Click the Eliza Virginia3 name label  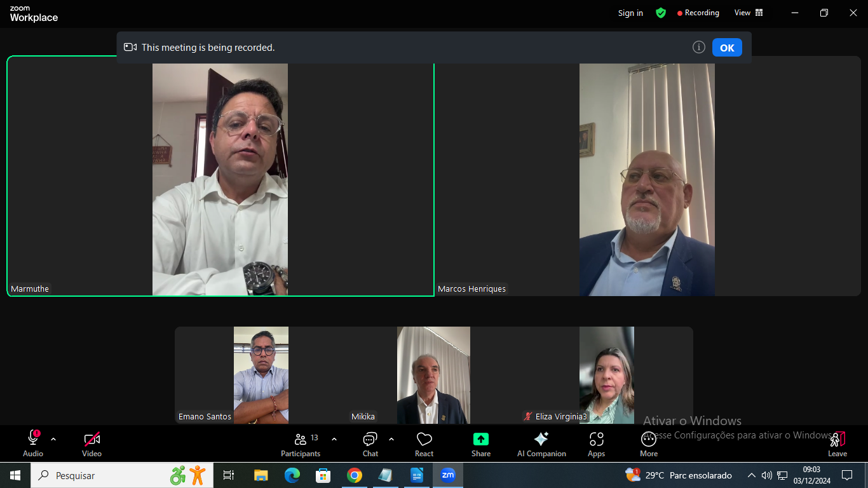pos(556,416)
